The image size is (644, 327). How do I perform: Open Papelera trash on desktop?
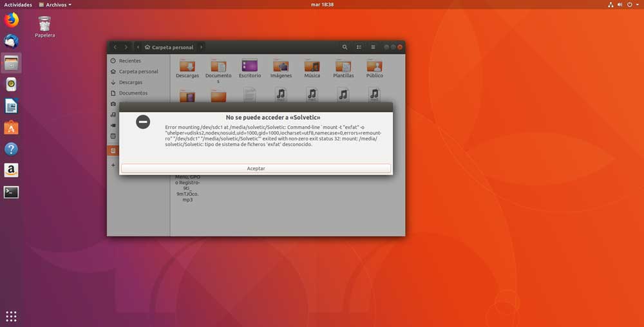pos(45,27)
